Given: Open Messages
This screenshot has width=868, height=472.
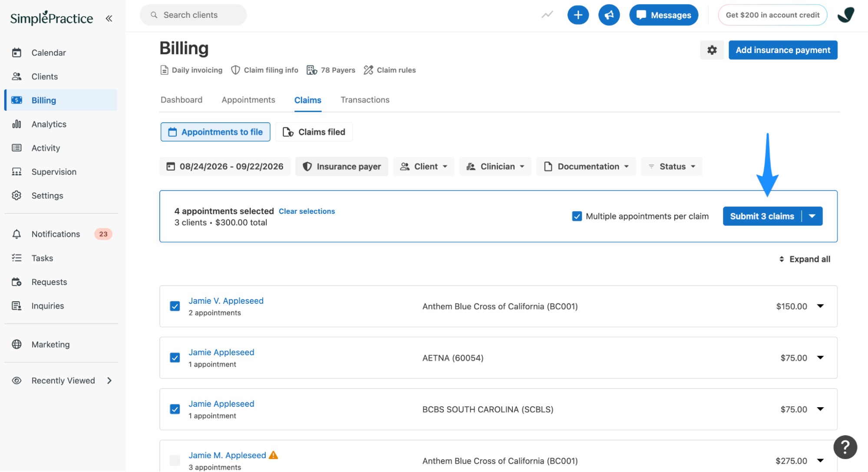Looking at the screenshot, I should 663,15.
